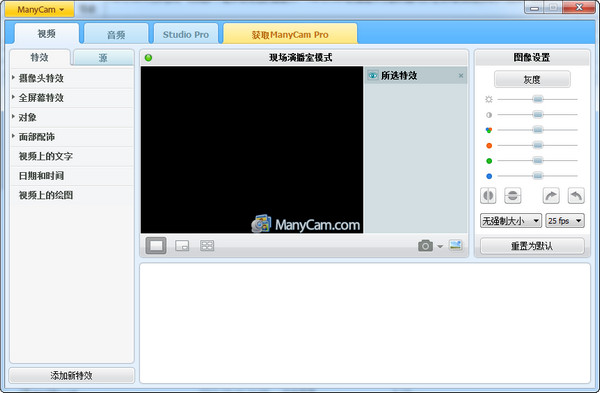Screen dimensions: 600x393
Task: Select the 特效 sub-tab
Action: click(40, 58)
